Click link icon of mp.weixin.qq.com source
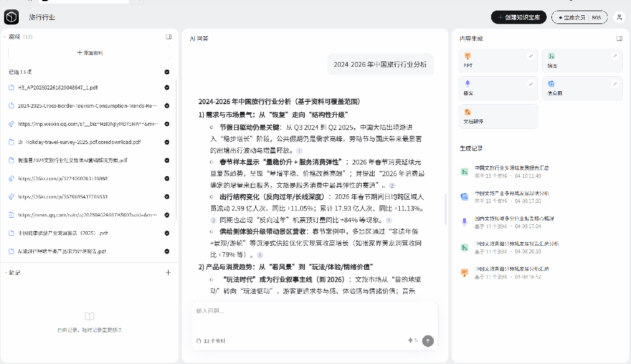Image resolution: width=631 pixels, height=364 pixels. (12, 124)
